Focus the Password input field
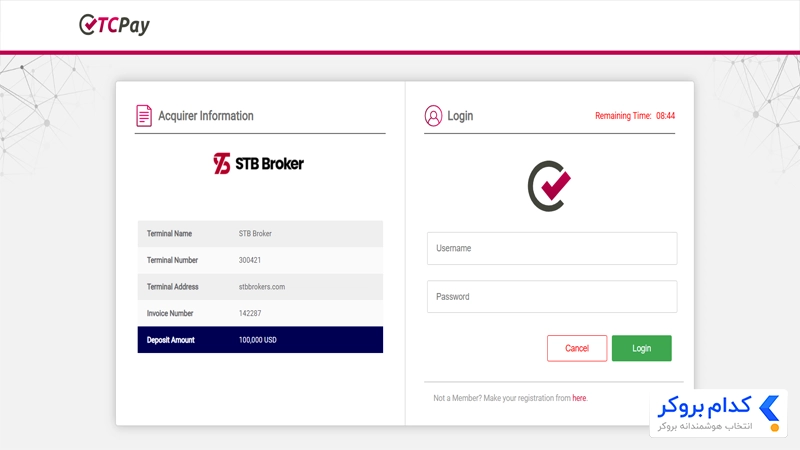 [x=552, y=296]
